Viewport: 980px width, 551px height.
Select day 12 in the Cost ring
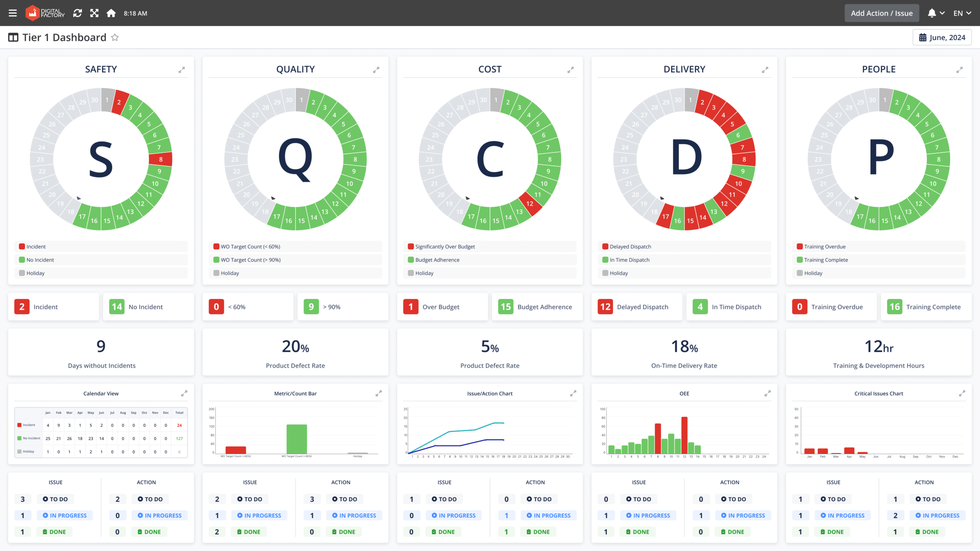click(530, 204)
